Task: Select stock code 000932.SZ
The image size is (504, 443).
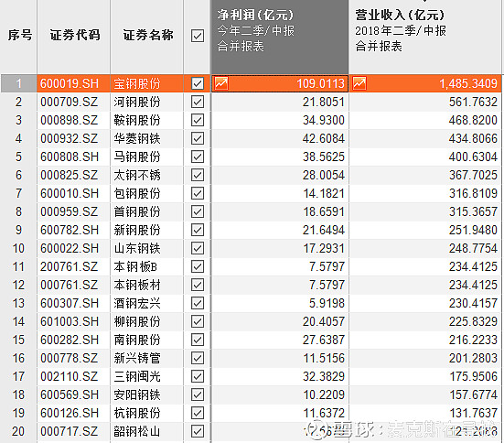Action: (70, 138)
